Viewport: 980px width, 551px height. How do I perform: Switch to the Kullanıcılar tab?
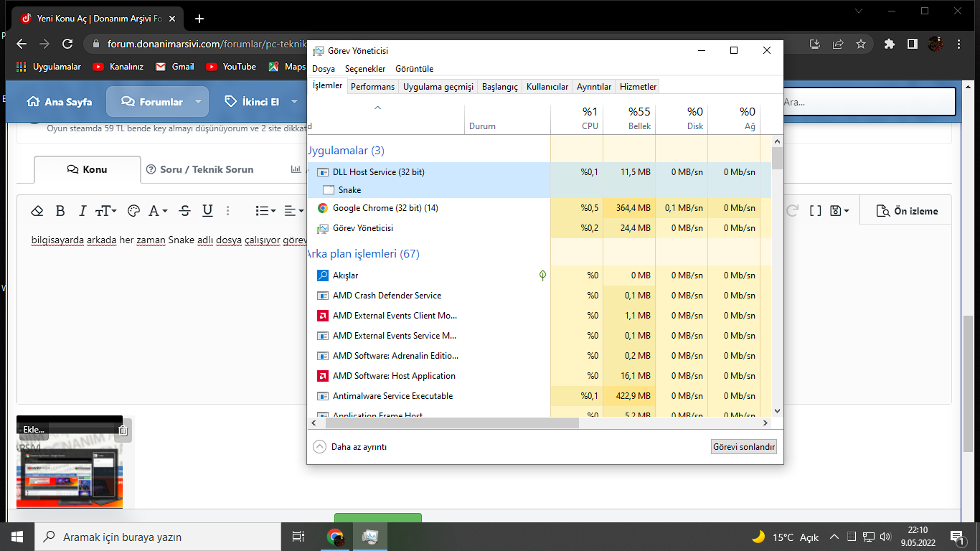click(547, 87)
